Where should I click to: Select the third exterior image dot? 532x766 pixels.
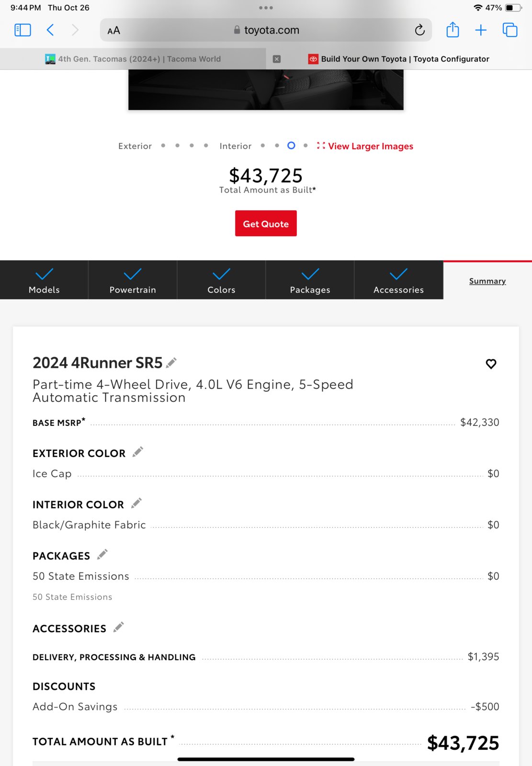[192, 146]
